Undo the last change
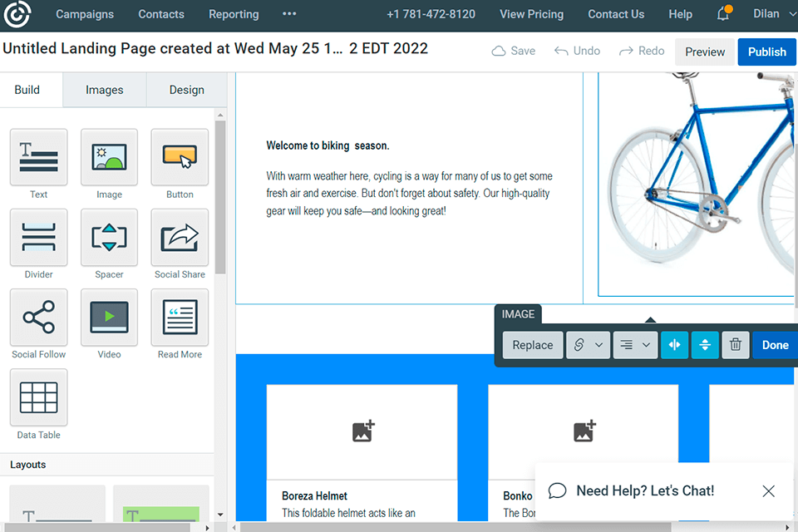The height and width of the screenshot is (532, 798). pyautogui.click(x=577, y=51)
